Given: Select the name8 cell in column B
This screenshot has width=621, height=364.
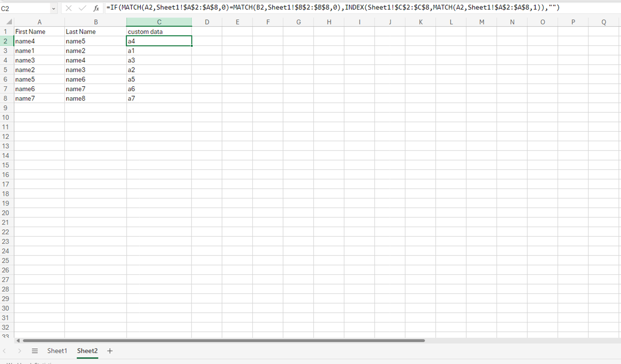Looking at the screenshot, I should [96, 98].
